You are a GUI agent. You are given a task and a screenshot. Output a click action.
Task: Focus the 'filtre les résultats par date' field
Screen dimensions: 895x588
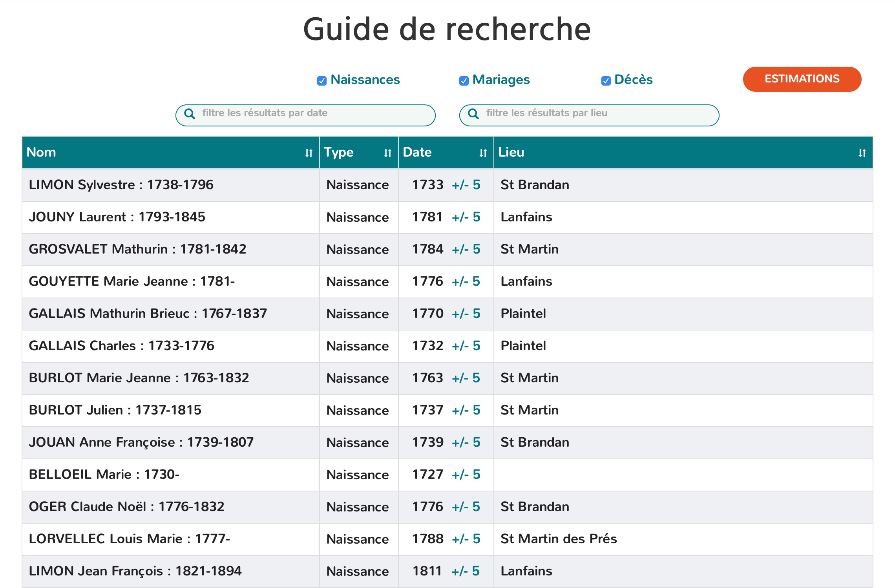pyautogui.click(x=305, y=115)
